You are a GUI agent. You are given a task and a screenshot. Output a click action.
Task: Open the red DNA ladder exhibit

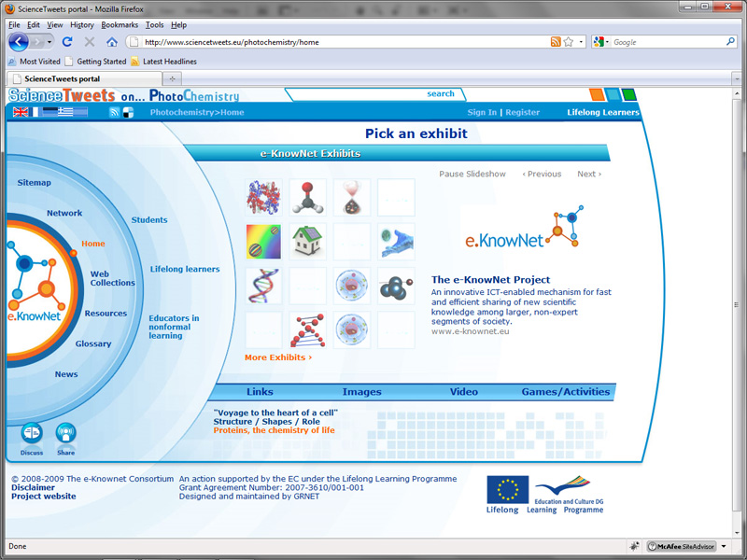pyautogui.click(x=308, y=330)
